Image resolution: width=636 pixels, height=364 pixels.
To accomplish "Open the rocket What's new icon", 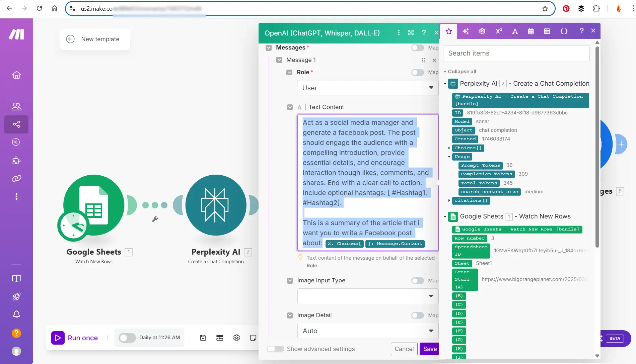I will (x=16, y=296).
